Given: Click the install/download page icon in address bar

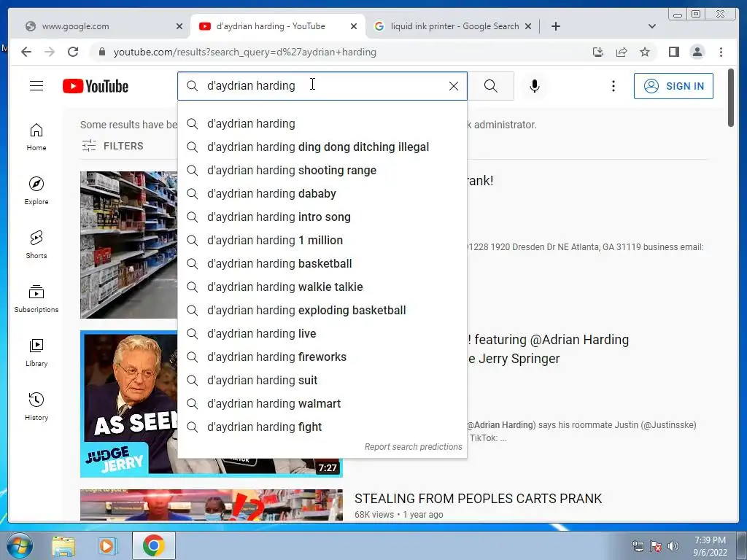Looking at the screenshot, I should click(x=598, y=52).
